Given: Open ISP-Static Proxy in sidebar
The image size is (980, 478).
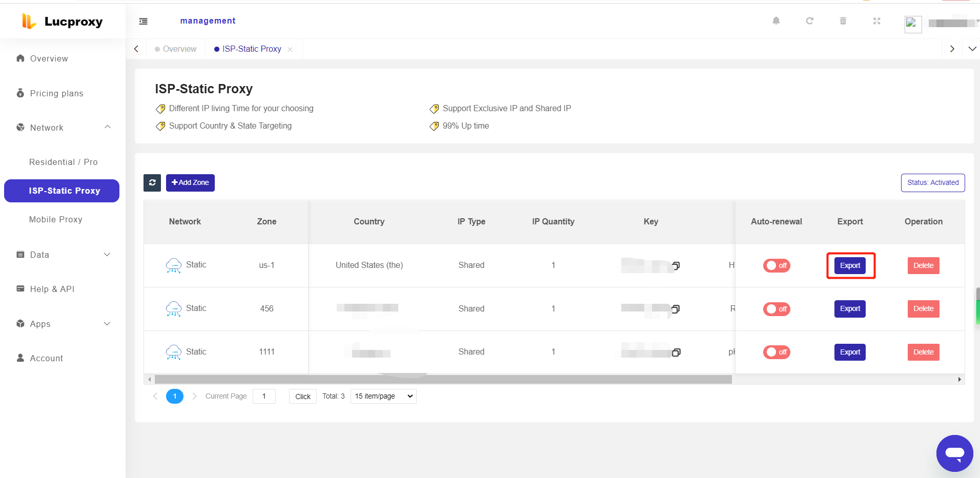Looking at the screenshot, I should (x=62, y=191).
